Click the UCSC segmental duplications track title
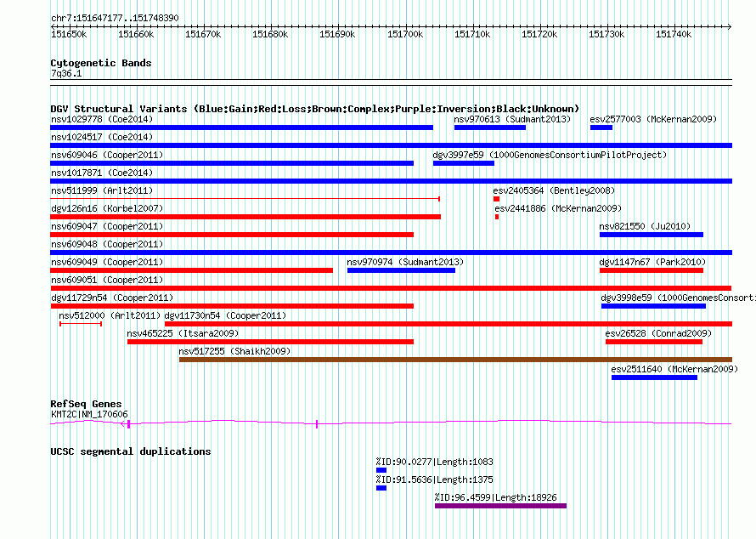This screenshot has height=539, width=756. [x=131, y=451]
